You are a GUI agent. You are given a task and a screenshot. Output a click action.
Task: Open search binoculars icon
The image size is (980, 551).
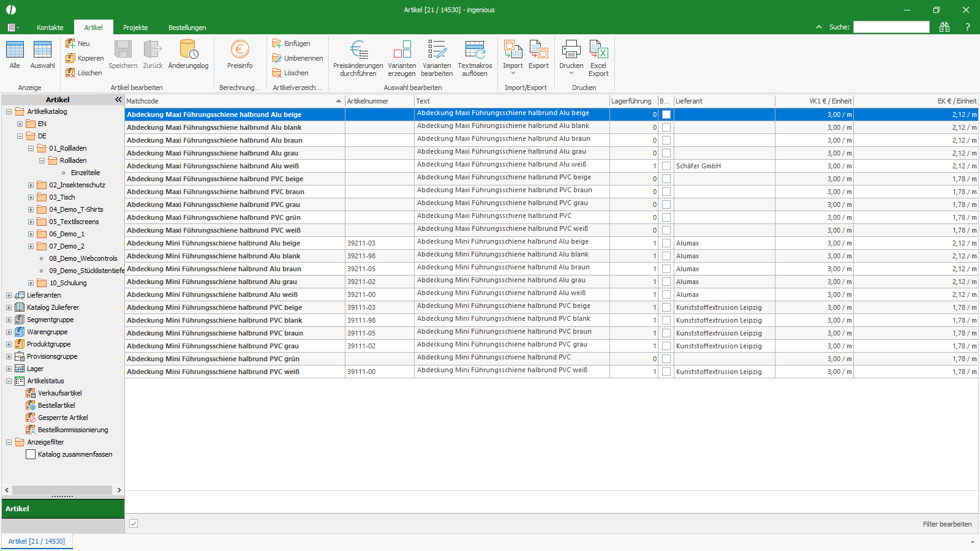pos(944,27)
